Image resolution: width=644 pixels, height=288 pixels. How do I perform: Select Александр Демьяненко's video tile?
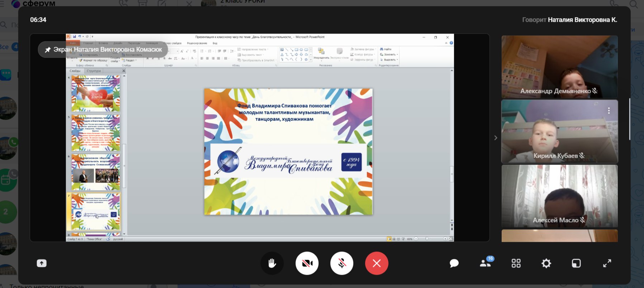pos(559,67)
